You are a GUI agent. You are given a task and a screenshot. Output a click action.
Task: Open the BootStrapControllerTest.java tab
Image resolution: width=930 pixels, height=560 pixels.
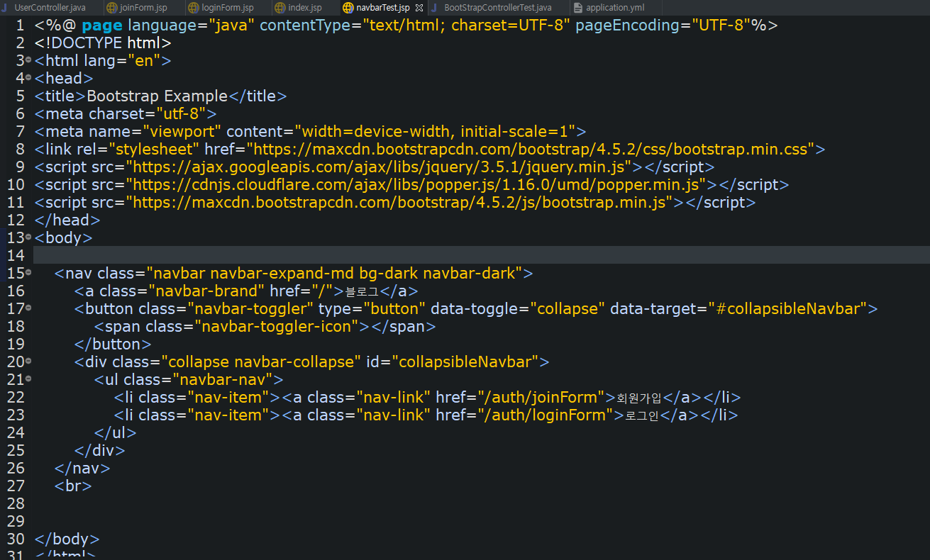(497, 8)
